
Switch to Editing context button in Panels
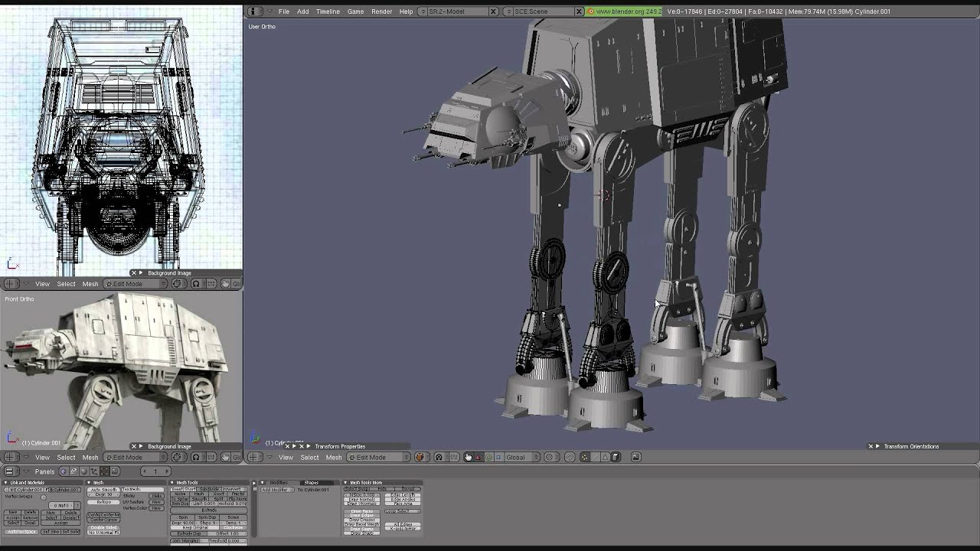point(105,471)
